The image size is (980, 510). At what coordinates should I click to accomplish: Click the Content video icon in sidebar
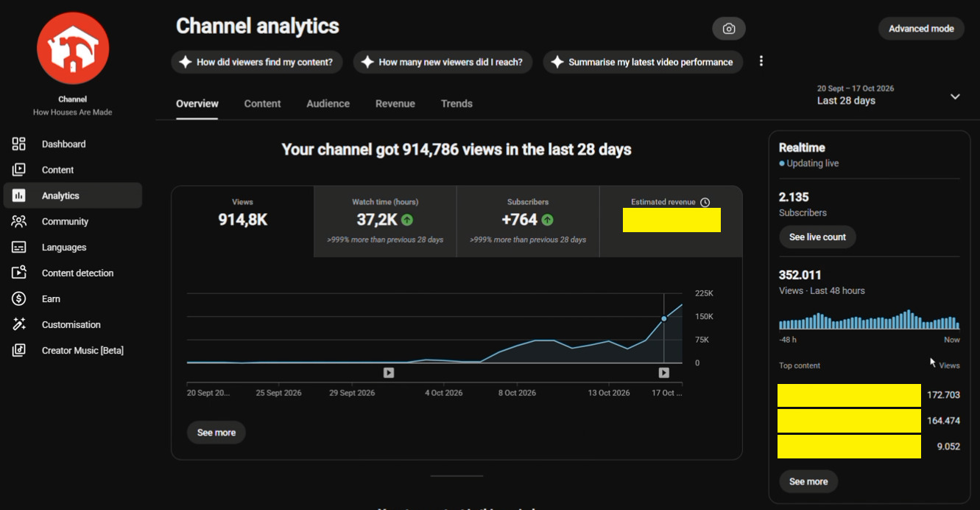19,170
